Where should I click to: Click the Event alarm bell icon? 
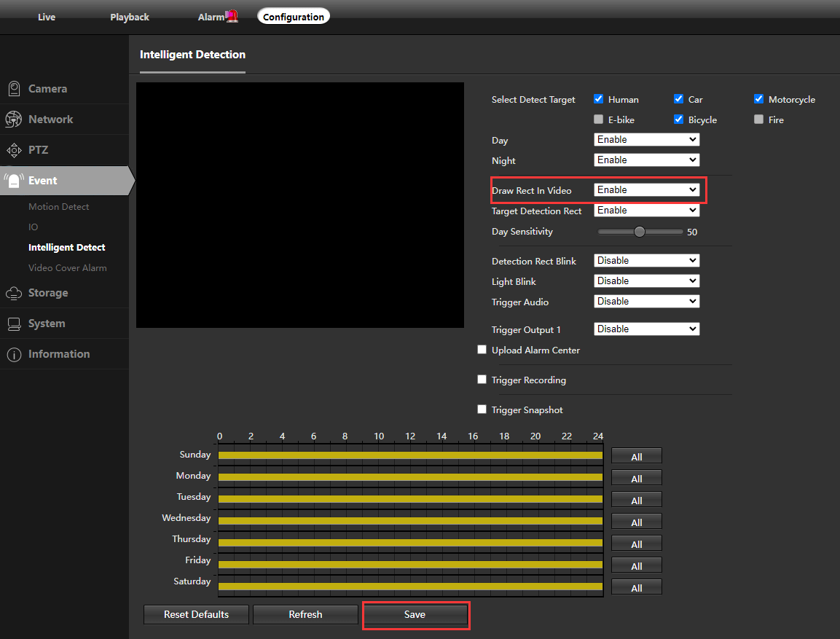pyautogui.click(x=14, y=181)
